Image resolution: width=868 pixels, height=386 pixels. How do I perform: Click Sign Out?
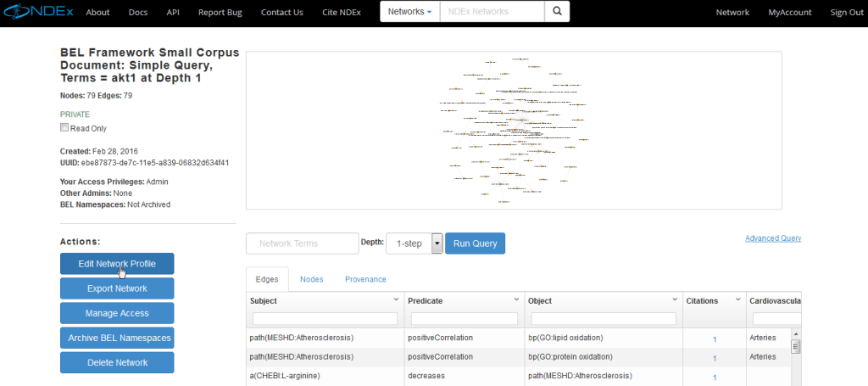click(847, 12)
